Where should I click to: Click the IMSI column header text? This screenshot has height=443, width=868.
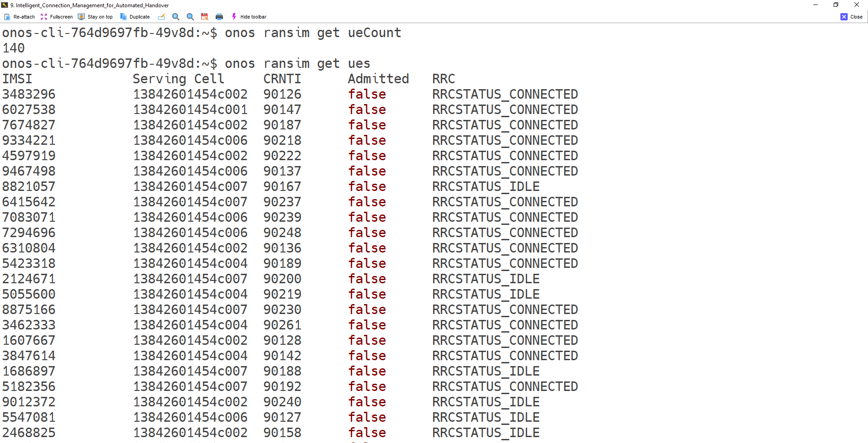click(17, 79)
